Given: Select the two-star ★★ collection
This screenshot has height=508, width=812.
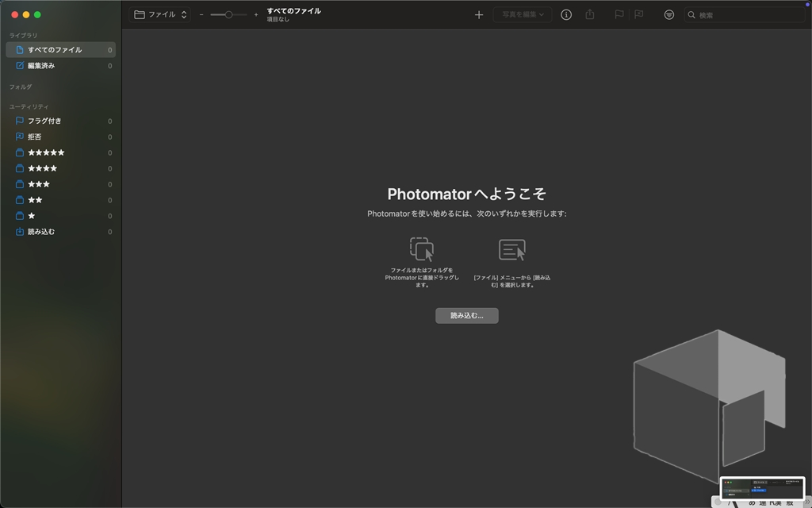Looking at the screenshot, I should tap(60, 200).
